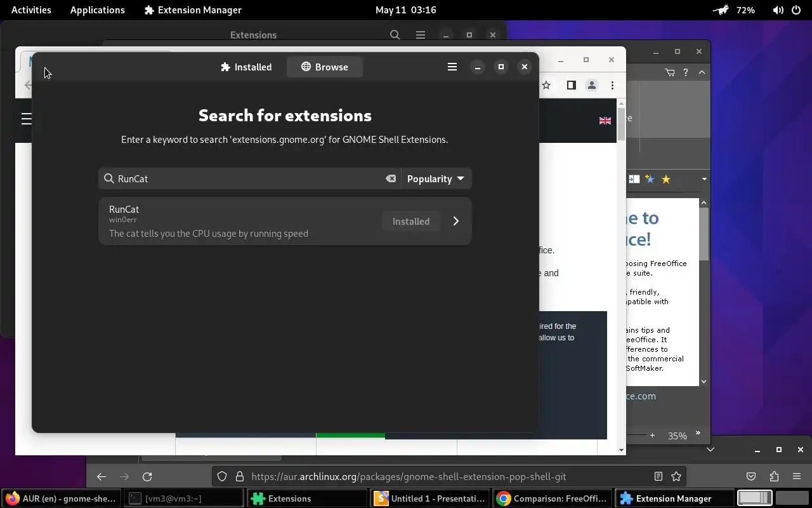Click Firefox site padlock icon
Viewport: 812px width, 508px height.
tap(239, 476)
